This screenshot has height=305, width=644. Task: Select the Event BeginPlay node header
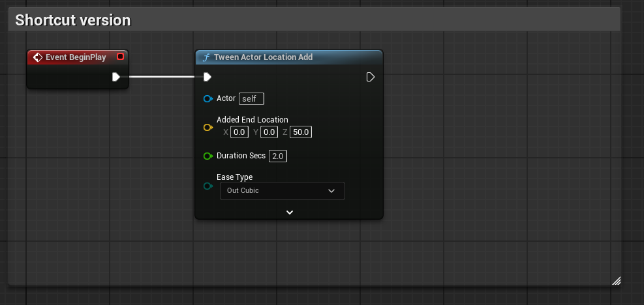[x=78, y=57]
